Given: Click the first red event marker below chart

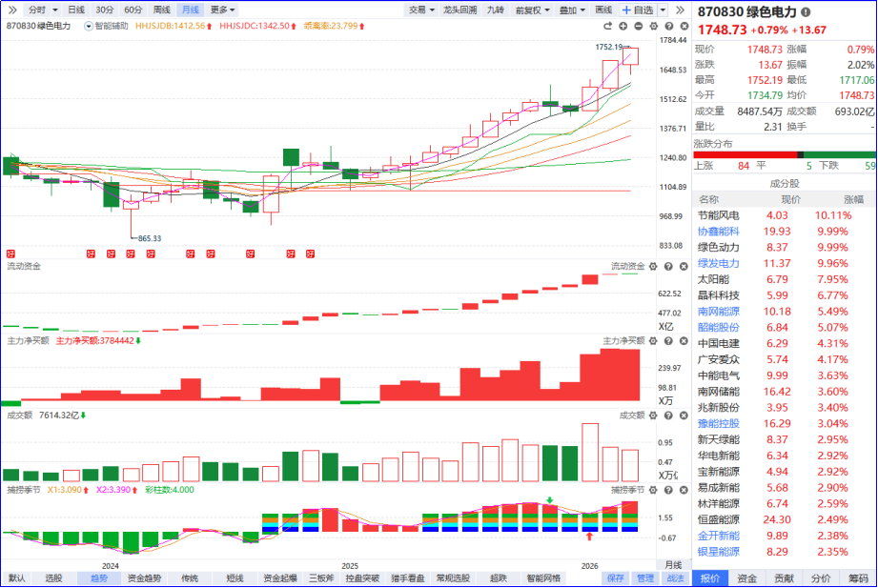Looking at the screenshot, I should pos(10,254).
